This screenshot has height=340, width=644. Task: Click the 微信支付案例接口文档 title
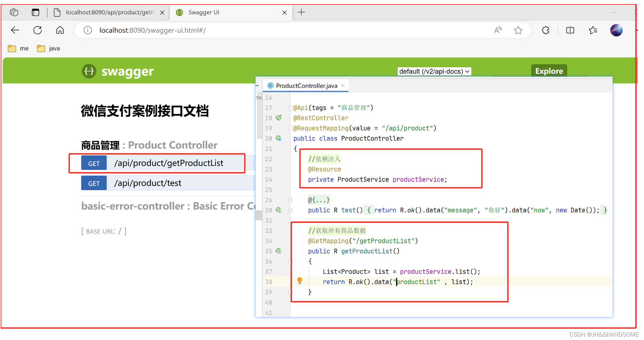point(145,111)
